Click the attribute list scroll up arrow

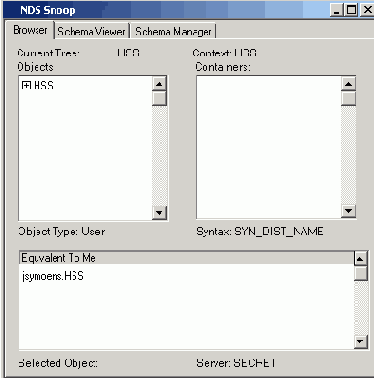[x=360, y=258]
